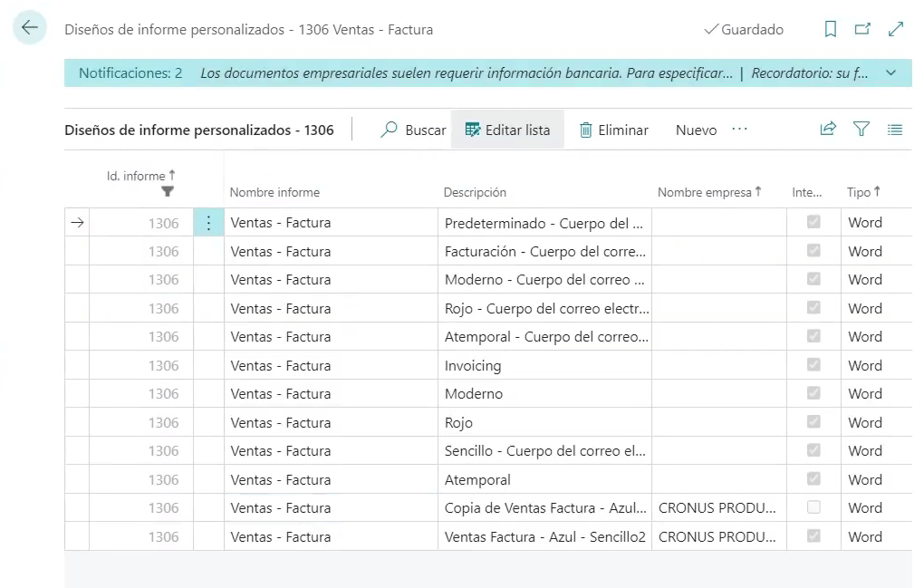
Task: Click the list view layout icon
Action: click(x=895, y=130)
